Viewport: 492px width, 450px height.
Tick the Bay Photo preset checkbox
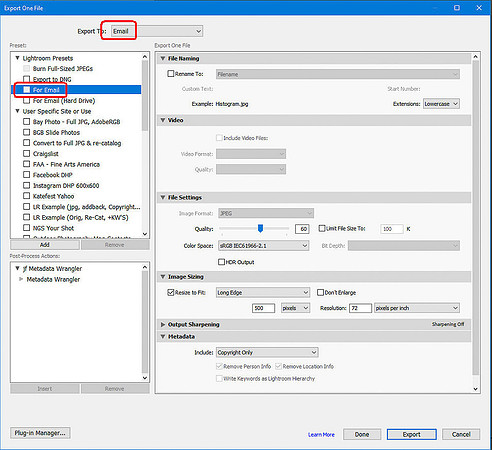point(27,122)
